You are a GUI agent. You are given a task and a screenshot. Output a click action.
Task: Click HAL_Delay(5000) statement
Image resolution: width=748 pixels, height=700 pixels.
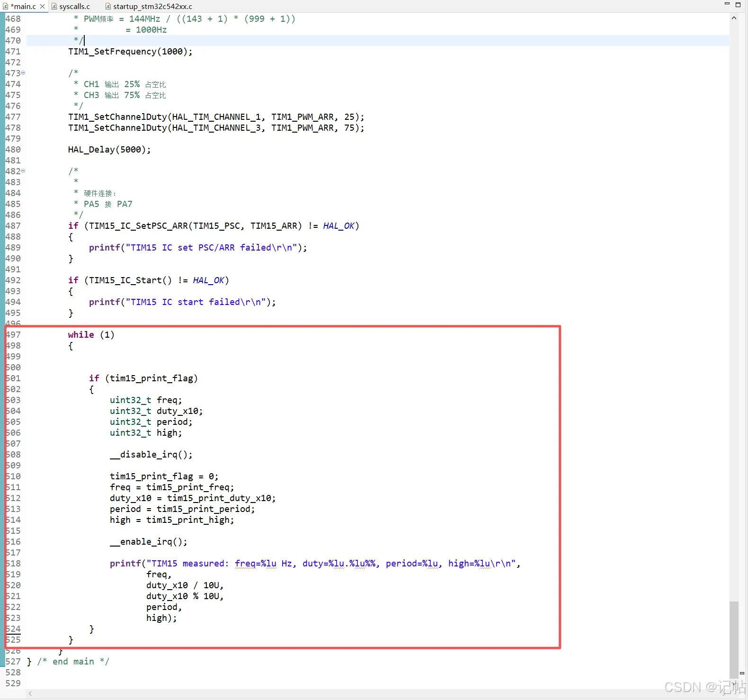[x=109, y=150]
